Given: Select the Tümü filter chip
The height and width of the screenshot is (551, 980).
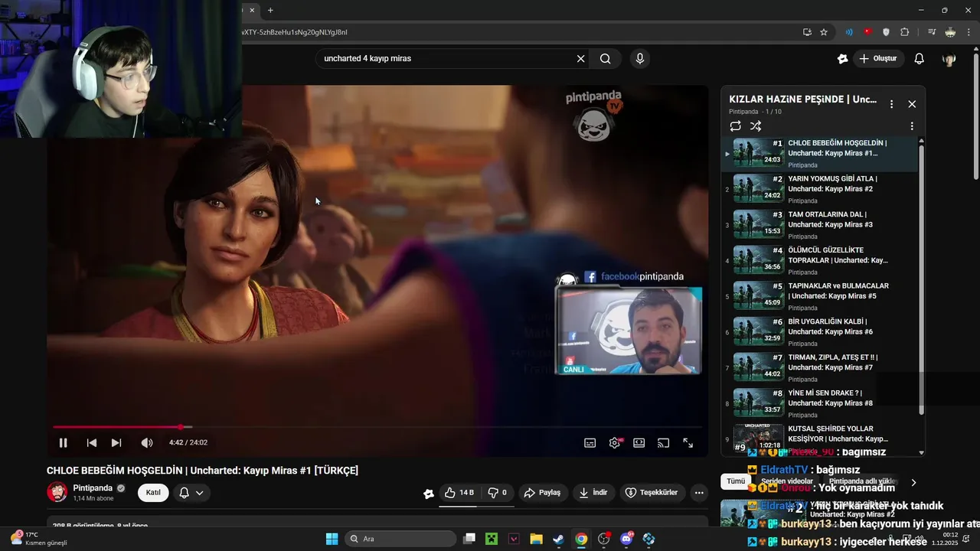Looking at the screenshot, I should point(736,481).
